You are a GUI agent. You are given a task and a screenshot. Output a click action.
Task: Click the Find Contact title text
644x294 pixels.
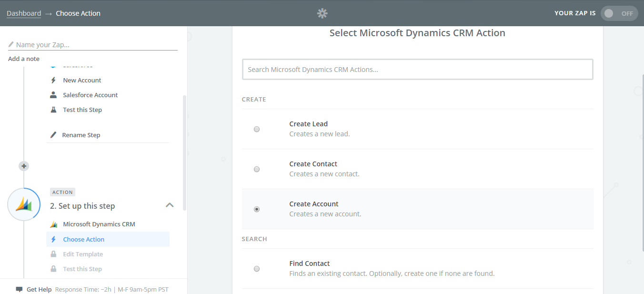tap(310, 264)
